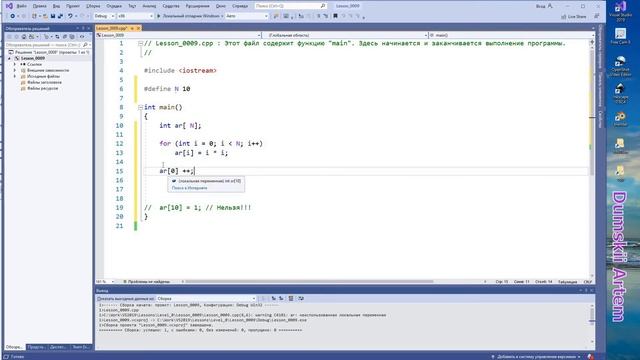Screen dimensions: 640x360
Task: Click the Save file icon in toolbar
Action: click(x=53, y=16)
